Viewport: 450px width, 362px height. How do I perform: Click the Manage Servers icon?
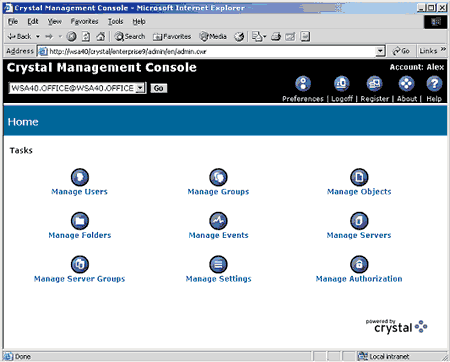pyautogui.click(x=359, y=221)
